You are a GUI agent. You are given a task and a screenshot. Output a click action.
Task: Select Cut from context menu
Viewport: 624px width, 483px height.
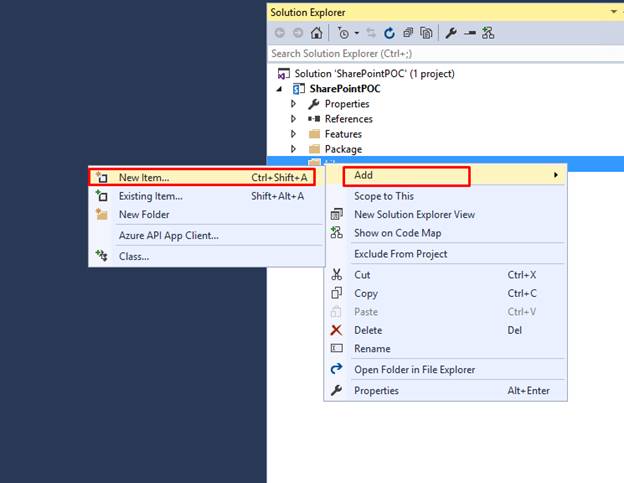pyautogui.click(x=445, y=275)
